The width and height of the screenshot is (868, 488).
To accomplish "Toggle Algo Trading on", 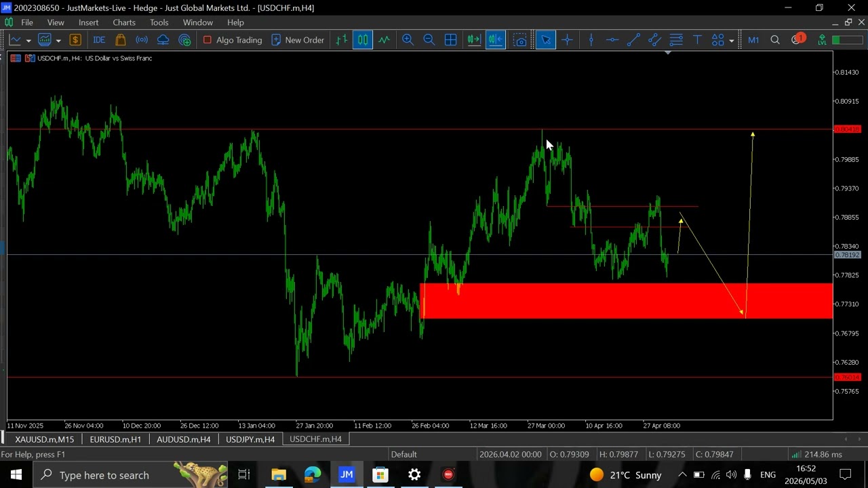I will (x=233, y=40).
